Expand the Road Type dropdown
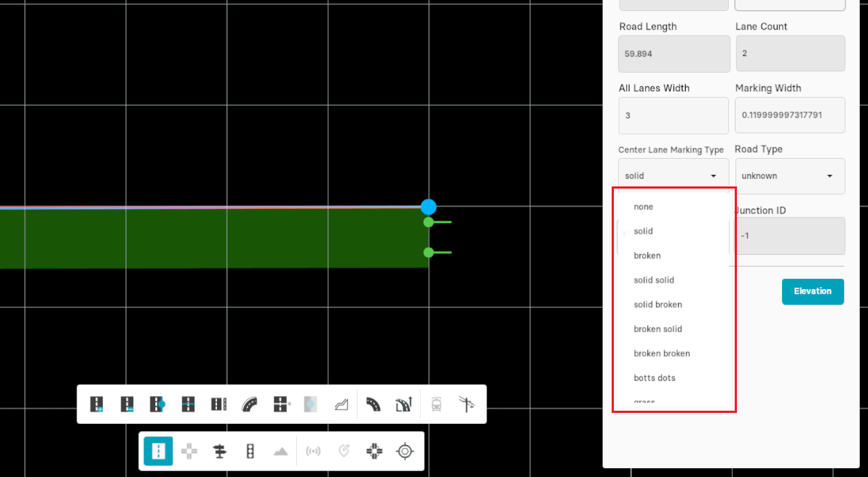Image resolution: width=868 pixels, height=477 pixels. 789,176
